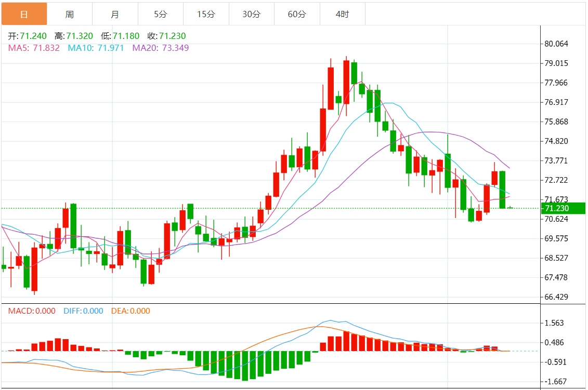Viewport: 588px width, 390px height.
Task: Click the 75.868 price axis label
Action: [556, 122]
